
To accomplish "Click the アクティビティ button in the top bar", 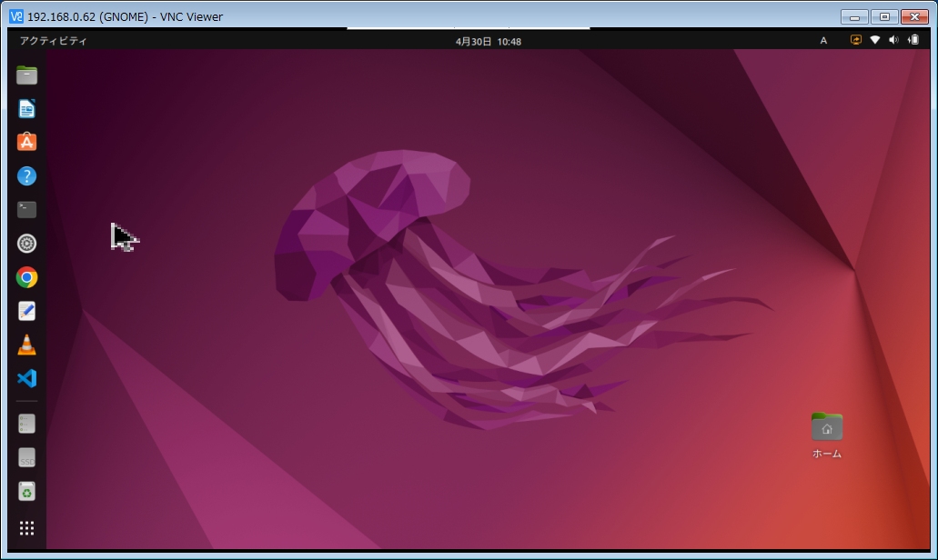I will (x=54, y=41).
